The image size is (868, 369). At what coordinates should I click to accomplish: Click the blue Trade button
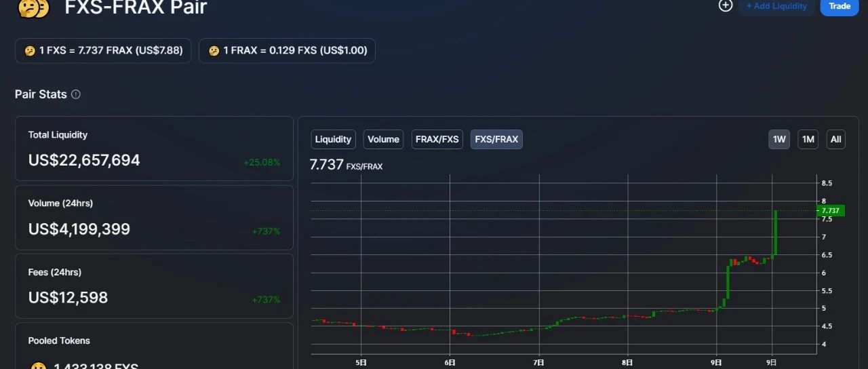click(840, 6)
